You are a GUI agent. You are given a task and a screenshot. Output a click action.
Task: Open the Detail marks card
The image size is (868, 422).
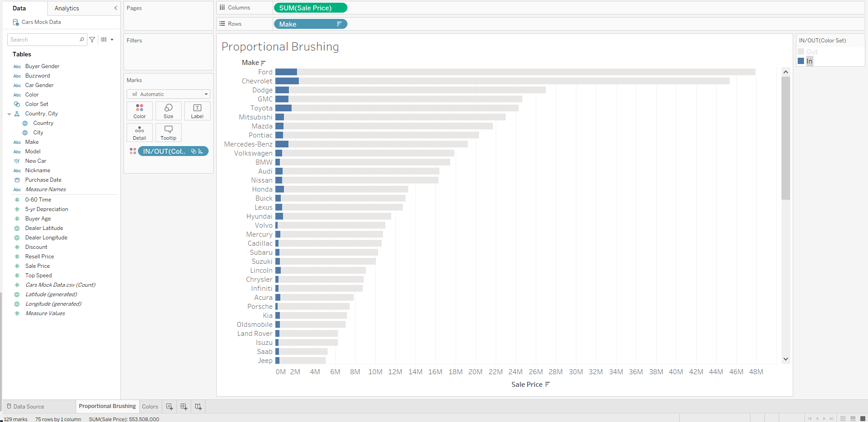[x=139, y=133]
